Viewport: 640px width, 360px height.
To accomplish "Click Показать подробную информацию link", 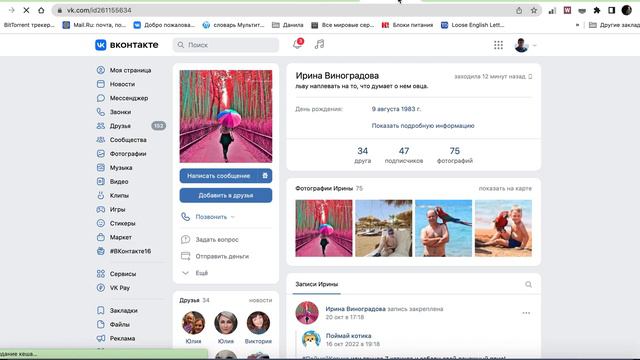I will [x=423, y=126].
